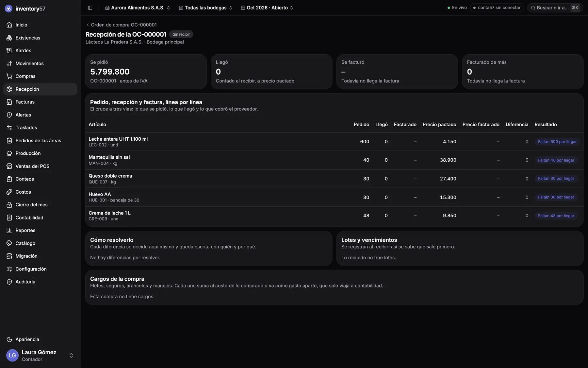Click the Traslados transfer icon
Image resolution: width=588 pixels, height=368 pixels.
point(9,128)
